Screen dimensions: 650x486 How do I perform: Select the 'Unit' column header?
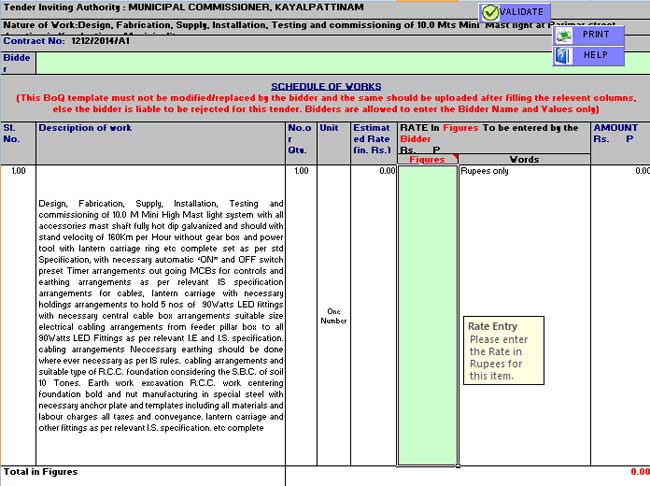(334, 143)
